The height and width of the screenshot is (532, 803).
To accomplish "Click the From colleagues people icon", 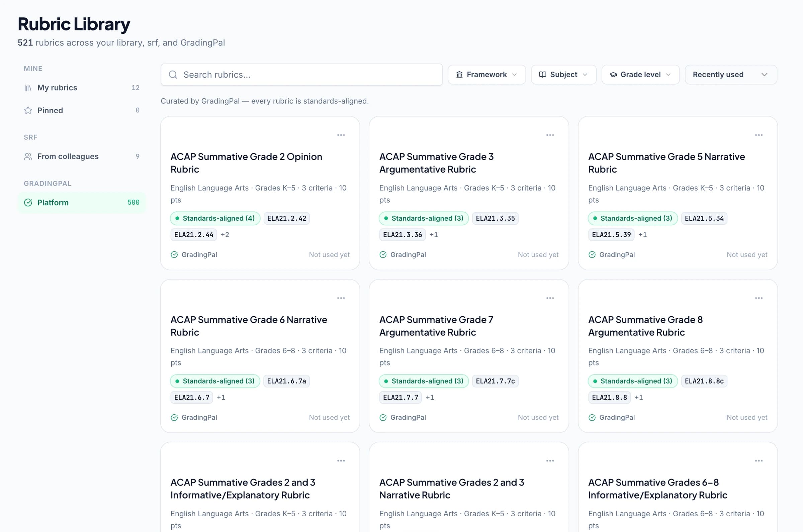I will (x=28, y=156).
